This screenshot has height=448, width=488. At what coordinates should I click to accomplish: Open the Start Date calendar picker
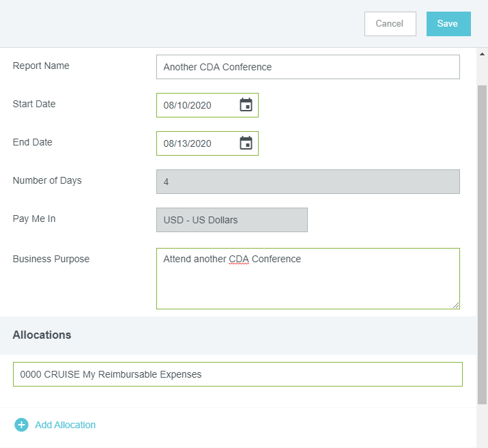coord(246,105)
